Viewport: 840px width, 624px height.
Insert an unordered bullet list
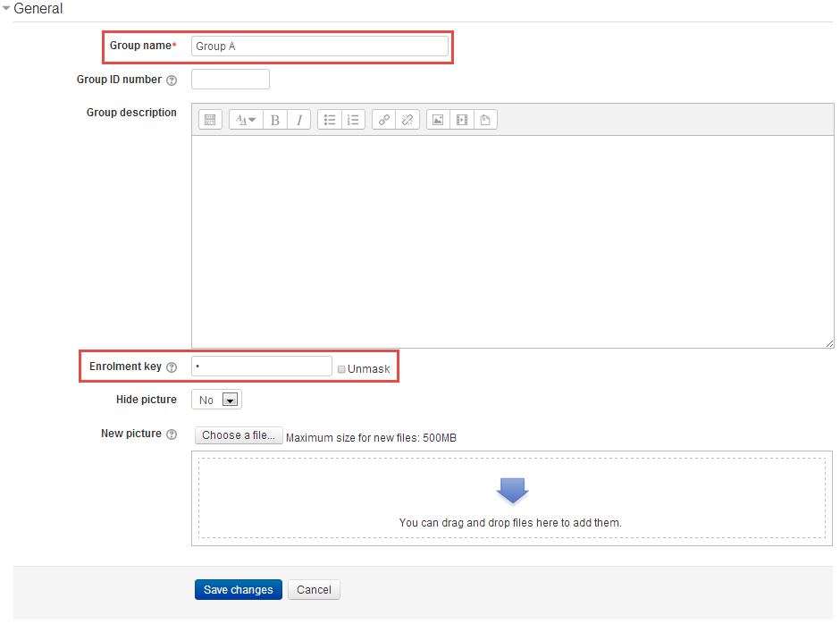[330, 120]
